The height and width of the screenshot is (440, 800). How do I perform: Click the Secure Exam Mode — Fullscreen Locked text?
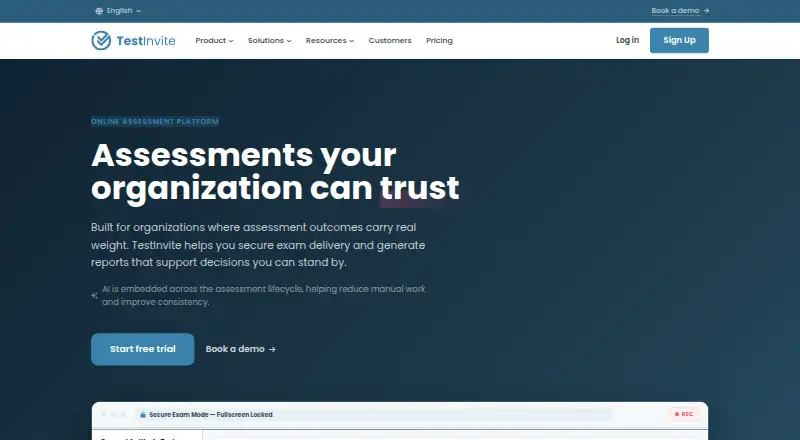point(211,414)
